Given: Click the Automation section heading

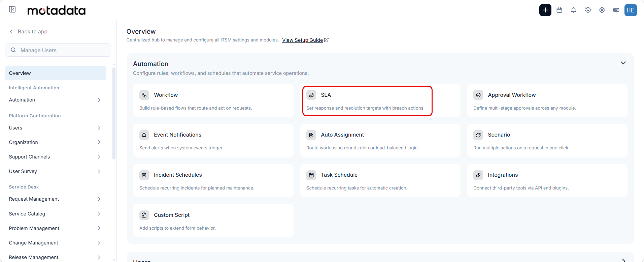Looking at the screenshot, I should point(150,64).
